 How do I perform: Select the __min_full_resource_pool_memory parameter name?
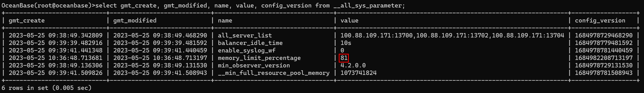(x=274, y=73)
